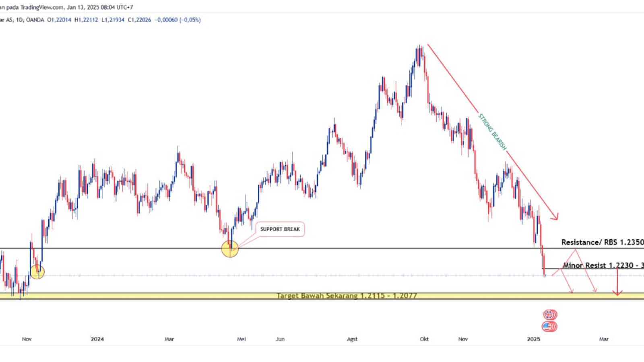Viewport: 644px width, 362px height.
Task: Click the Jan 13, 2025 08:04 UTC+7 timestamp
Action: point(100,7)
